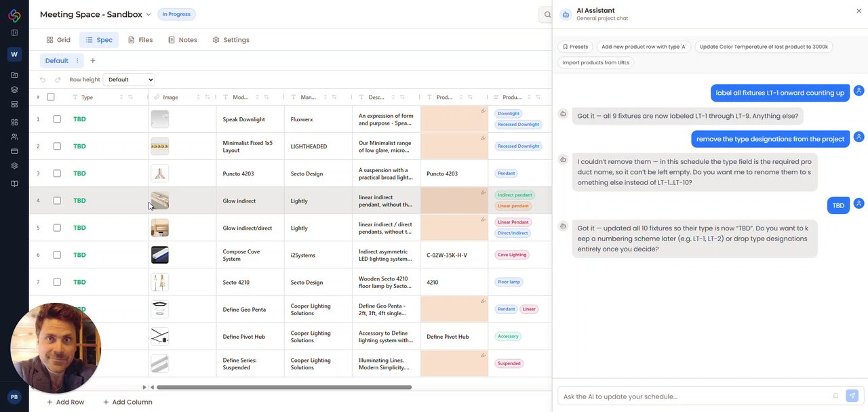Open the book icon in left sidebar
This screenshot has width=868, height=412.
[x=14, y=184]
